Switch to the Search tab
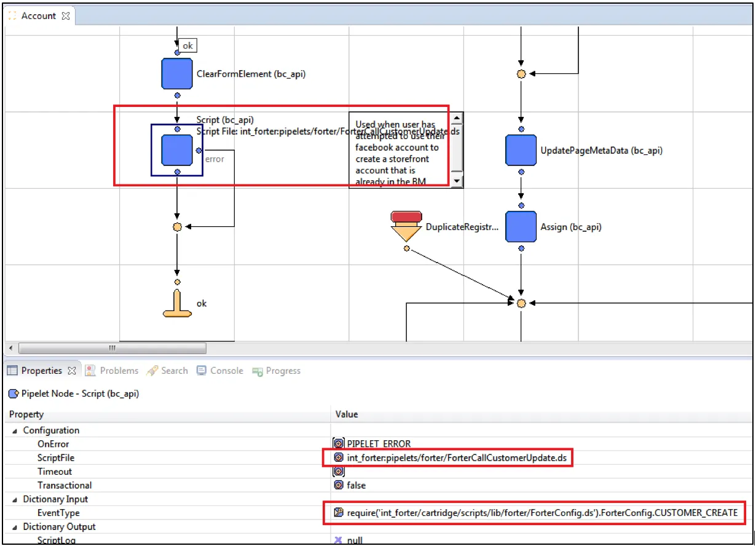This screenshot has height=546, width=756. pyautogui.click(x=167, y=371)
